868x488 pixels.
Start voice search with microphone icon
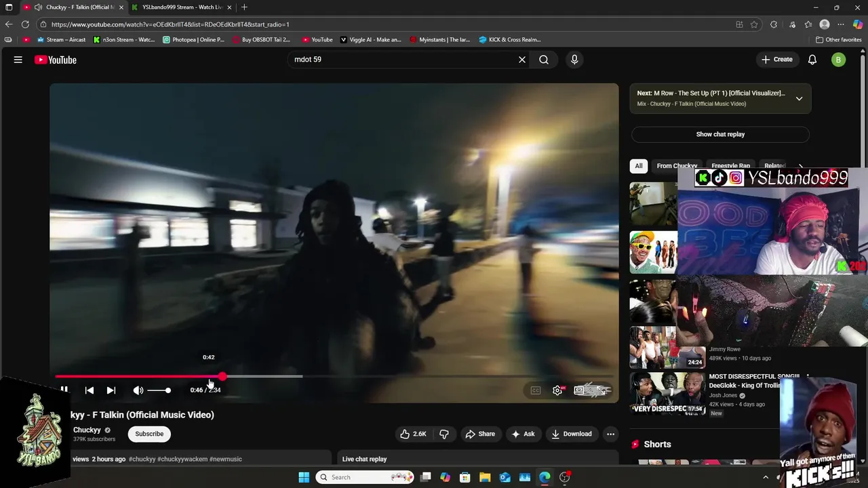[x=574, y=60]
